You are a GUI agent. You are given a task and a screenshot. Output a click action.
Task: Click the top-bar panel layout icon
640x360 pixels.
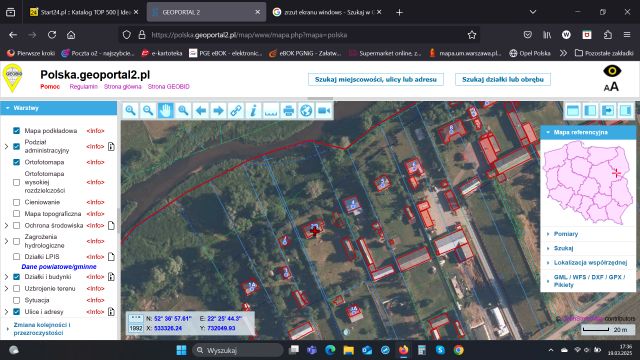tap(573, 111)
